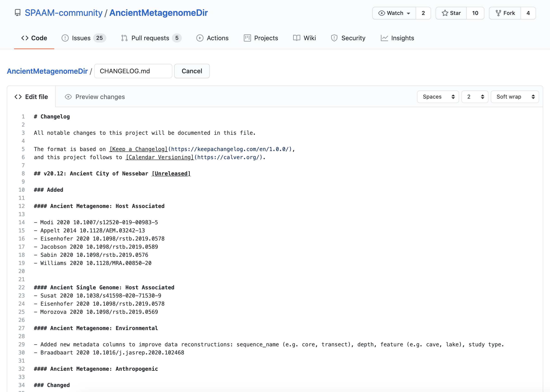Switch to Preview changes tab

click(95, 97)
